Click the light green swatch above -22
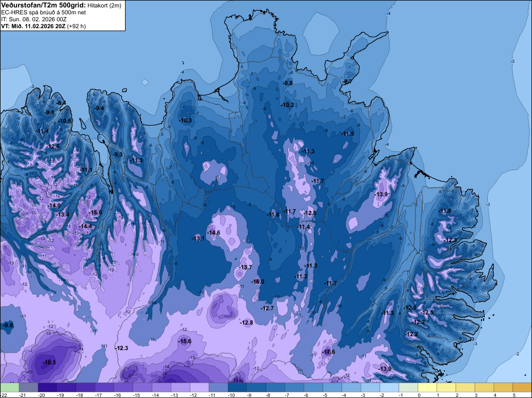Image resolution: width=532 pixels, height=398 pixels. point(10,387)
